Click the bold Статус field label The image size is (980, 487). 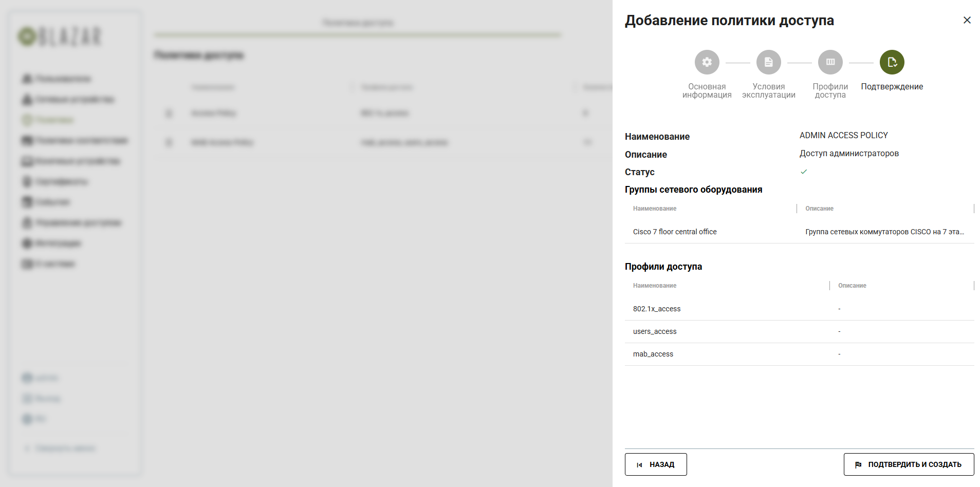pyautogui.click(x=639, y=172)
